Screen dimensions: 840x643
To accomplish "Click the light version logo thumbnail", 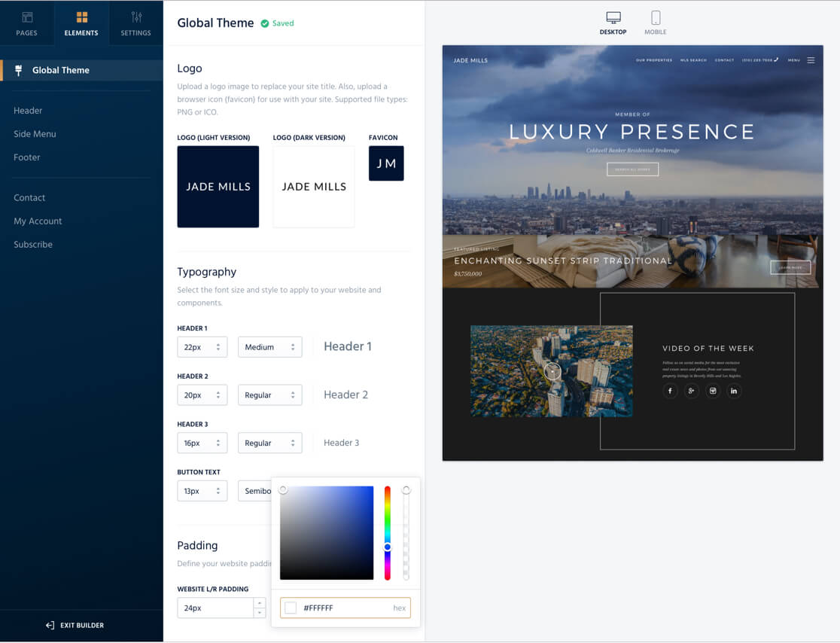I will click(218, 187).
